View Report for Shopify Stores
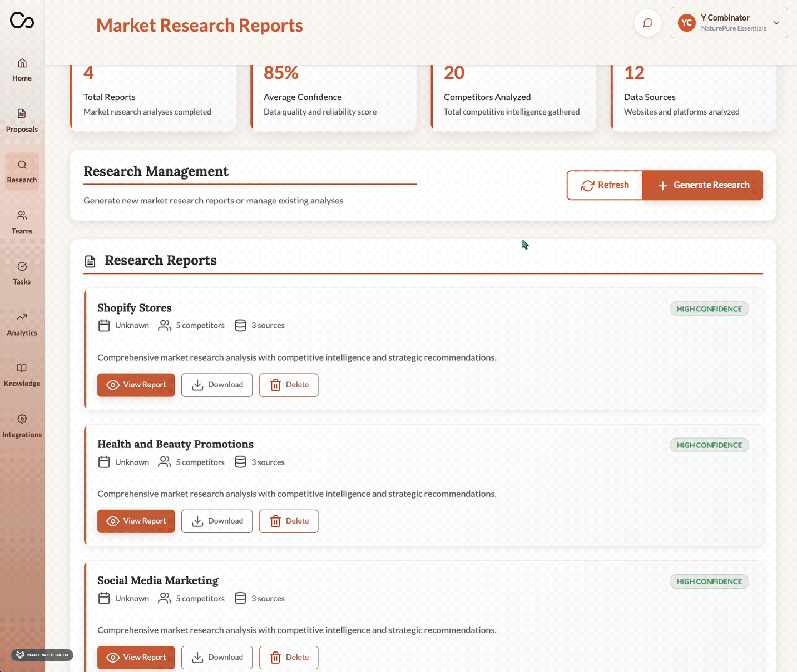The image size is (797, 672). [136, 385]
